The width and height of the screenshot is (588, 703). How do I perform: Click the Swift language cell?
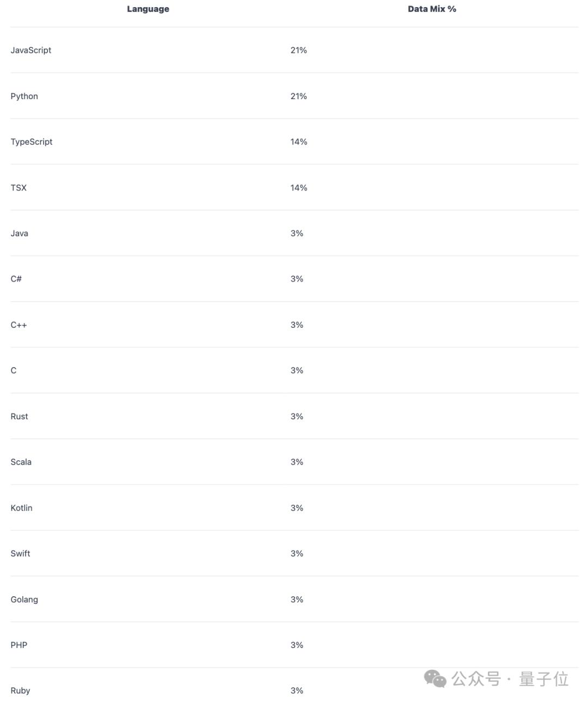(21, 553)
